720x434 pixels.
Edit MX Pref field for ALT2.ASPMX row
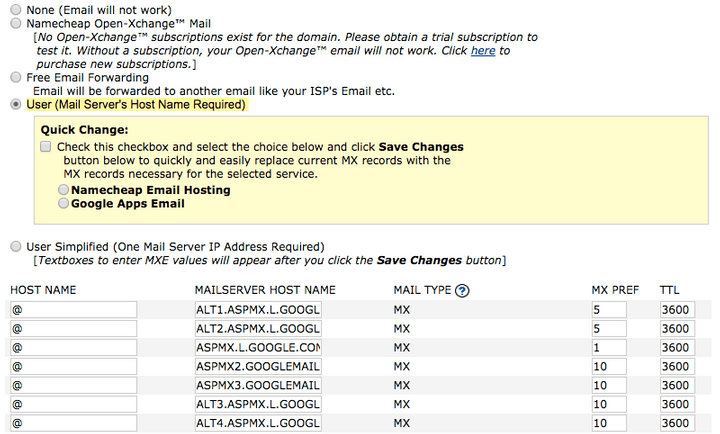click(609, 328)
